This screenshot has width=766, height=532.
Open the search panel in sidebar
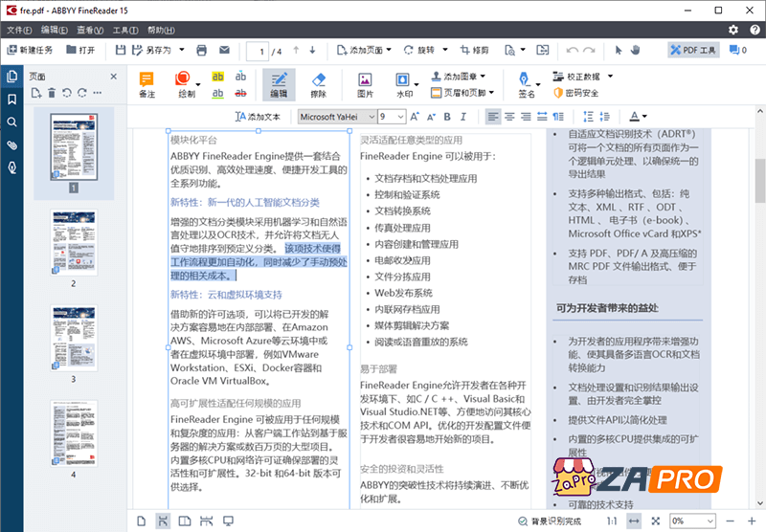[x=11, y=122]
